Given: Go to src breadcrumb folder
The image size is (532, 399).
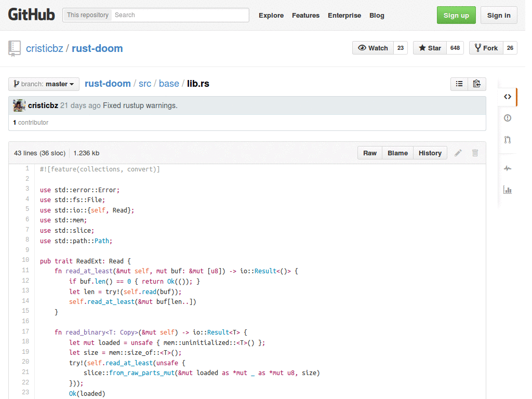Looking at the screenshot, I should 145,84.
